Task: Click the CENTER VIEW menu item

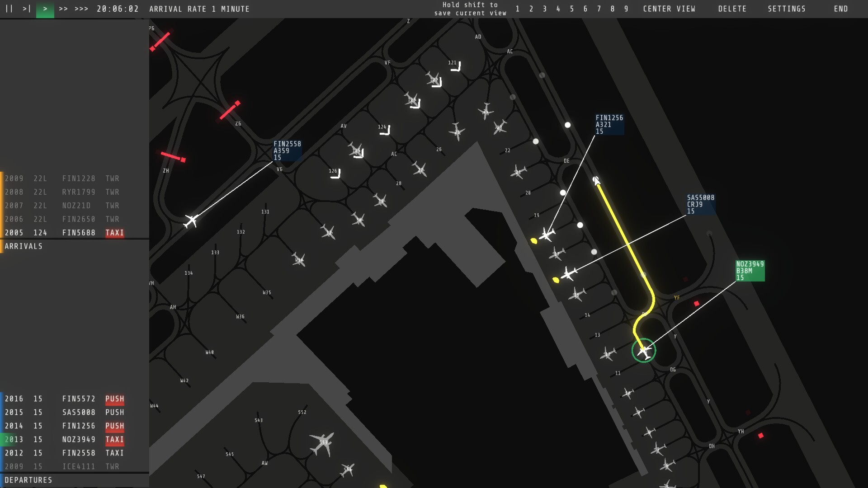Action: tap(669, 9)
